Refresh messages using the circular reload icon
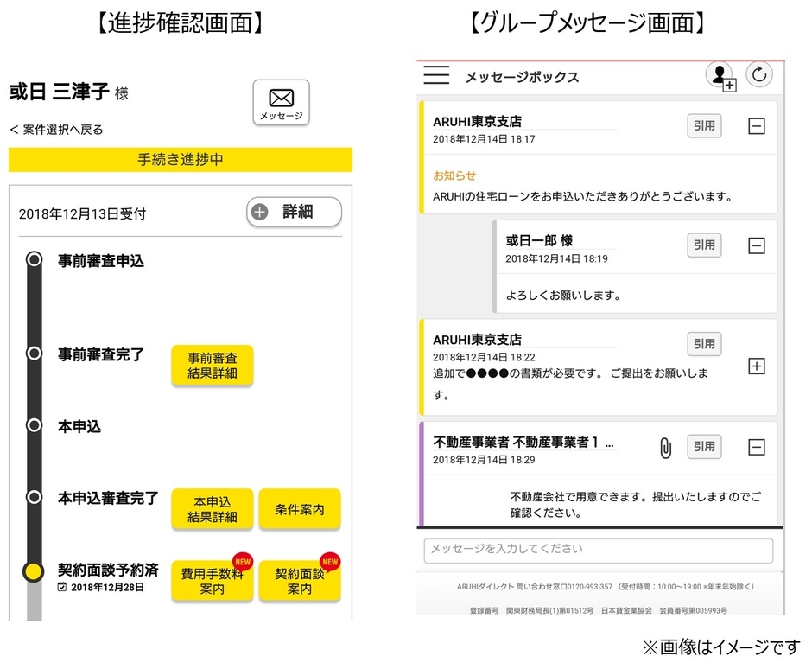The width and height of the screenshot is (812, 669). 759,75
